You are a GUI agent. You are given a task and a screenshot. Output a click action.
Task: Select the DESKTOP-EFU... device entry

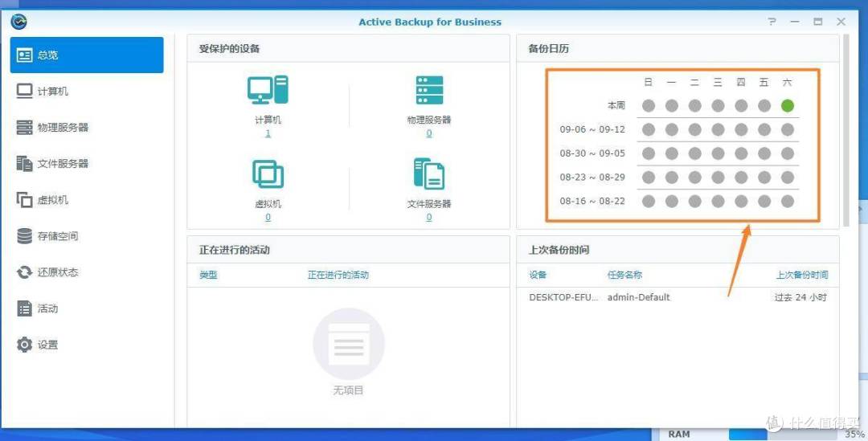[563, 297]
